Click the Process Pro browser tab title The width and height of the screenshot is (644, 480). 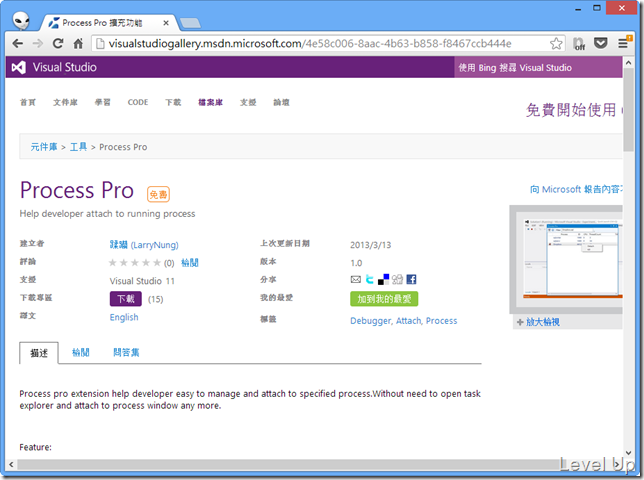(x=102, y=23)
